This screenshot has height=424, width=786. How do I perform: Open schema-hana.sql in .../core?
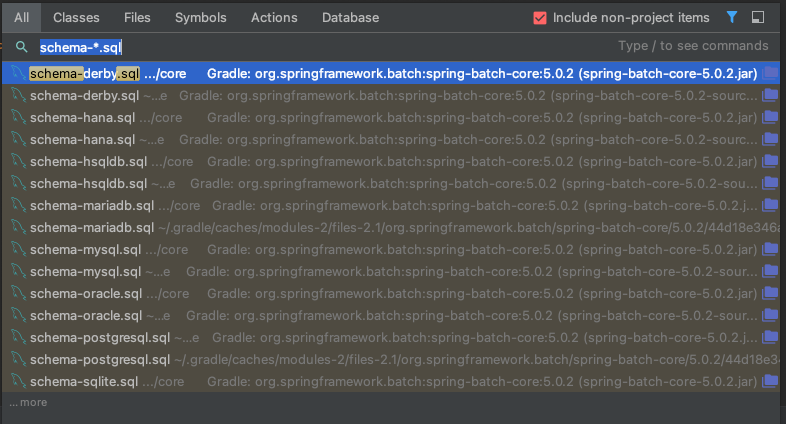[391, 118]
